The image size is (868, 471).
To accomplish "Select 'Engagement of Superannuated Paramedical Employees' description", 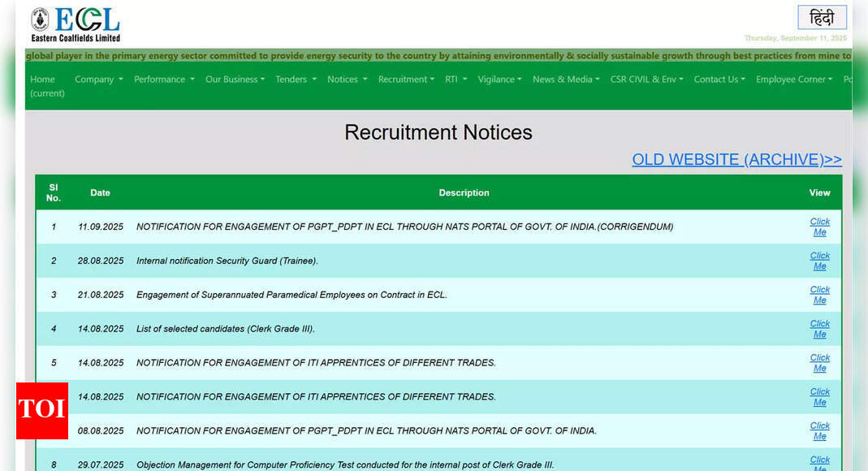I will [x=291, y=295].
